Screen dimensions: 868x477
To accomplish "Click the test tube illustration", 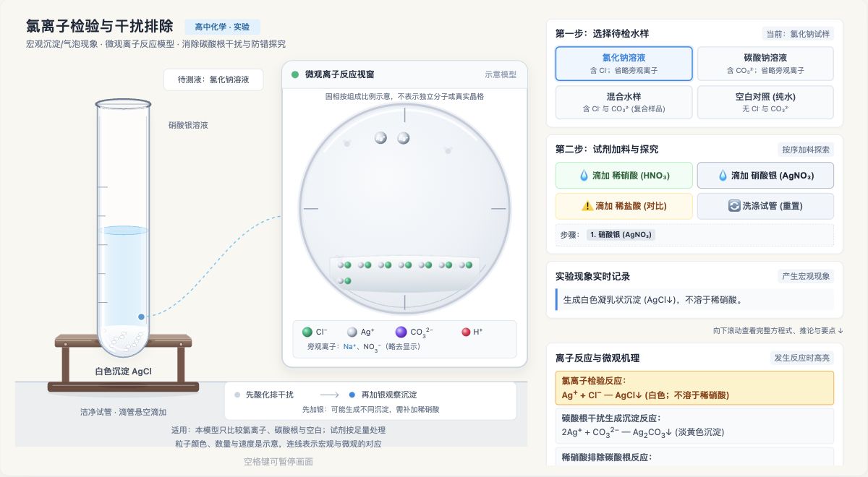I will click(123, 228).
